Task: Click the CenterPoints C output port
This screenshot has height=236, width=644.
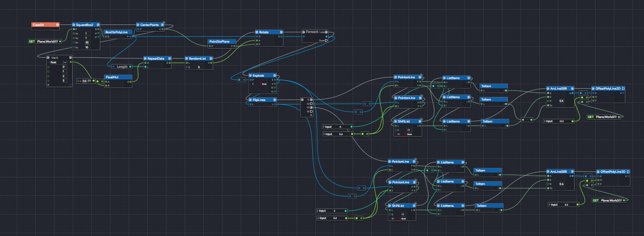Action: pyautogui.click(x=162, y=29)
